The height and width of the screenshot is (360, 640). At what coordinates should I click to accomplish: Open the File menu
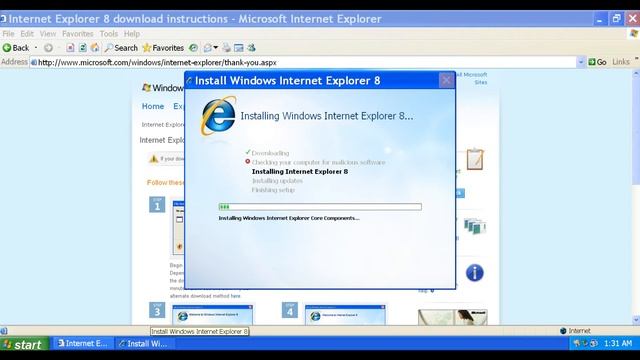pyautogui.click(x=8, y=33)
